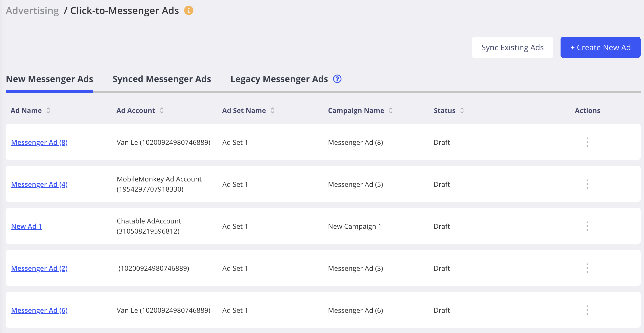Click Draft status in Messenger Ad (2) row

tap(441, 269)
